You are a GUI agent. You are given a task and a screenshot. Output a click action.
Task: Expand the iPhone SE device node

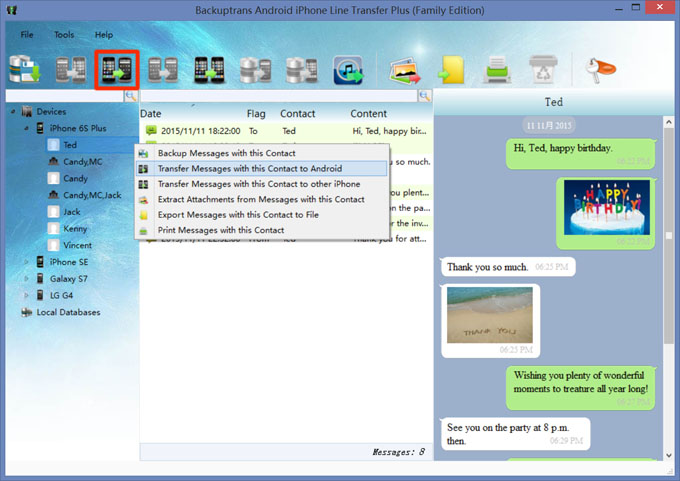click(x=26, y=262)
